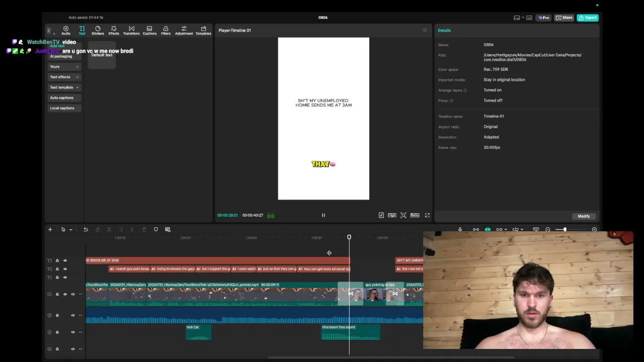Add a new track with plus icon

coord(50,230)
